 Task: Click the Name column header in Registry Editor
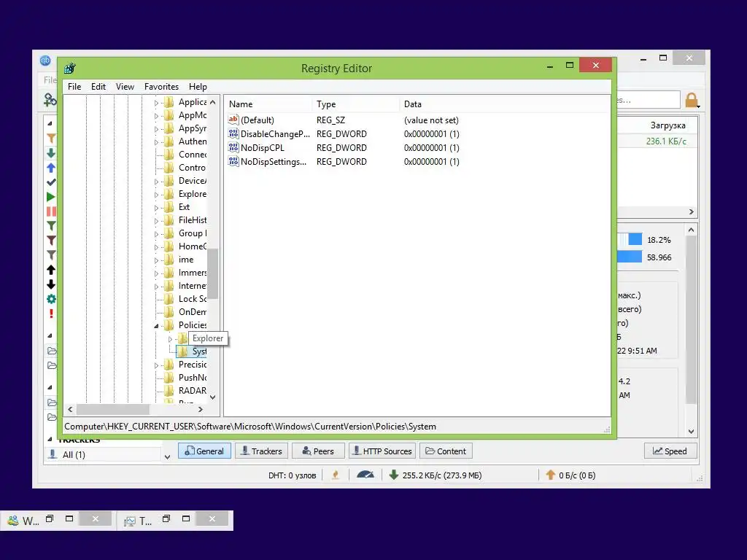coord(269,104)
